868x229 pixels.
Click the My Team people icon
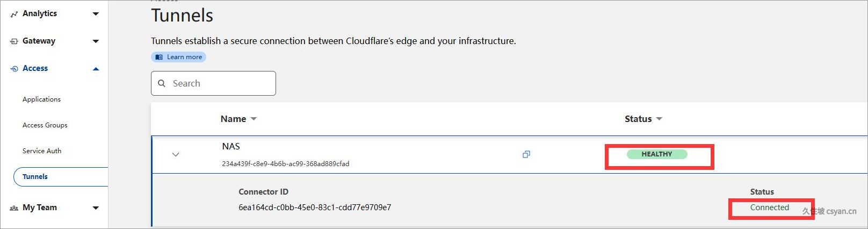pos(14,208)
